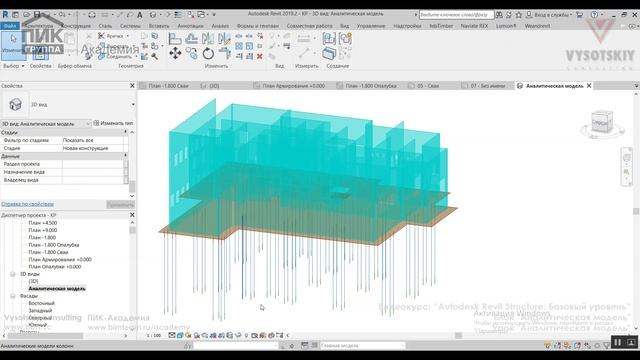The image size is (640, 360).
Task: Click the 'Раздел проекта' value cell
Action: tap(93, 164)
